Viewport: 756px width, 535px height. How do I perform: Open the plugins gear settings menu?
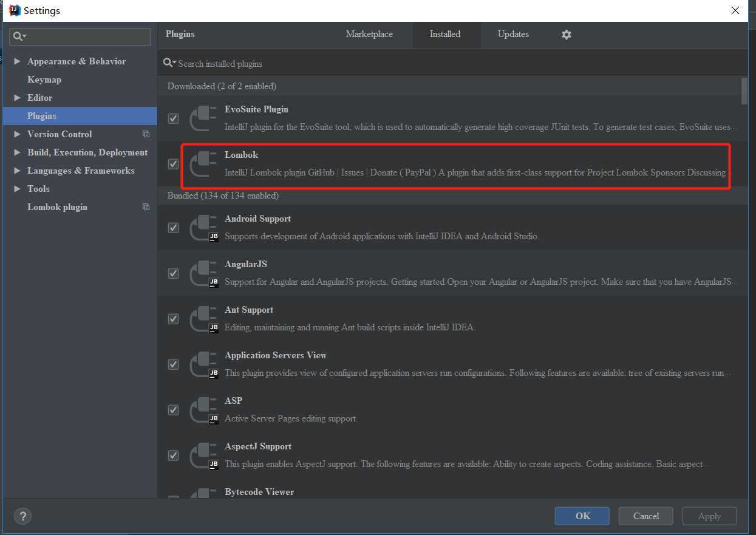tap(567, 35)
